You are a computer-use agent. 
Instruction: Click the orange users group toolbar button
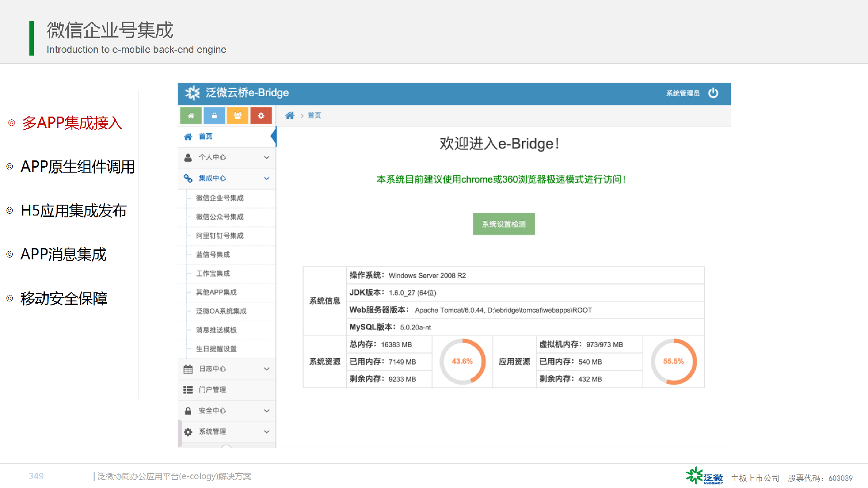click(x=238, y=116)
